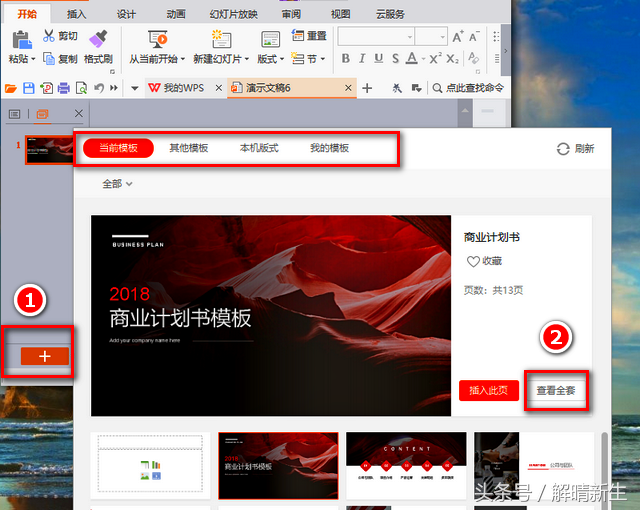Viewport: 640px width, 510px height.
Task: Click the Paste icon
Action: (22, 40)
